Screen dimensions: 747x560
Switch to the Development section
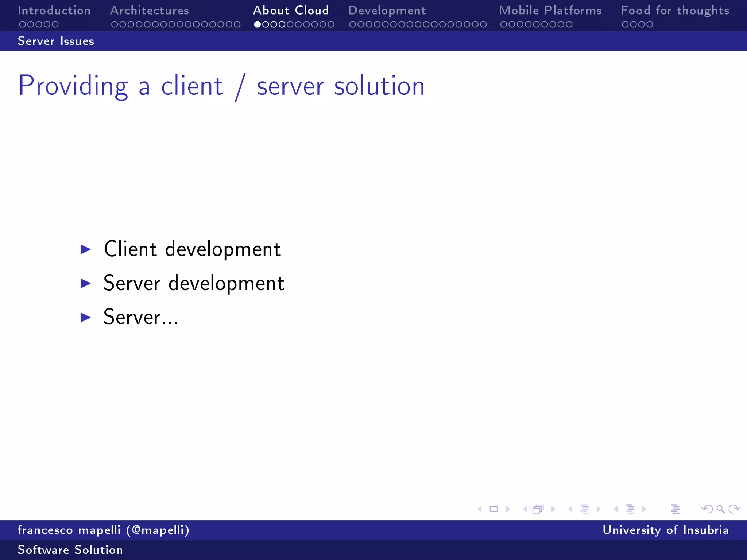pyautogui.click(x=387, y=11)
